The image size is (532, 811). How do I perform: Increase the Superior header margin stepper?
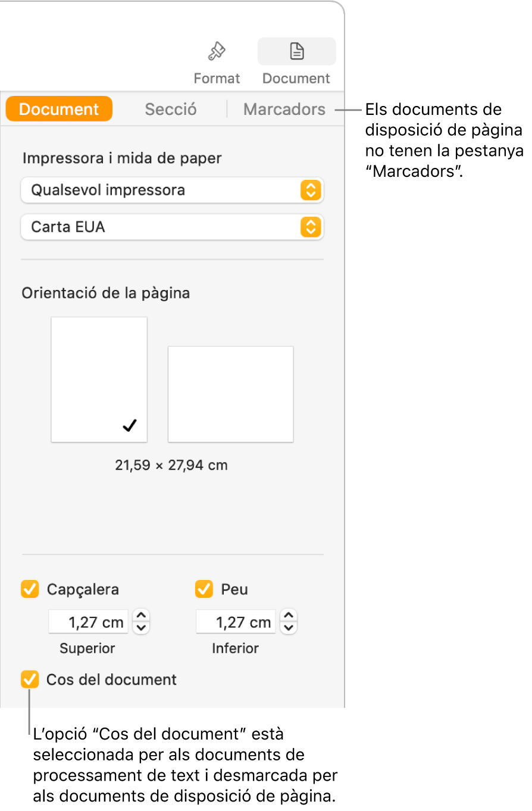pos(141,616)
